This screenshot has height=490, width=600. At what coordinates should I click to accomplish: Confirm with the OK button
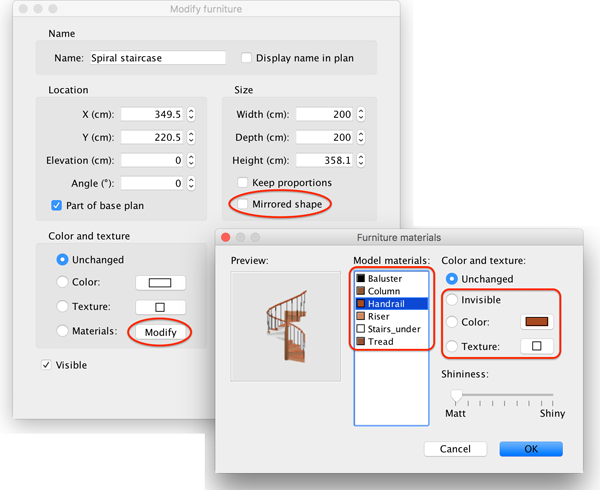click(531, 449)
